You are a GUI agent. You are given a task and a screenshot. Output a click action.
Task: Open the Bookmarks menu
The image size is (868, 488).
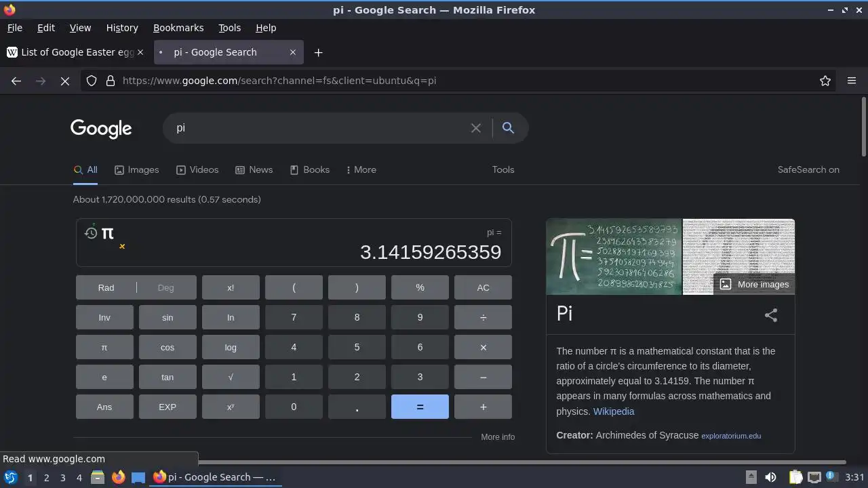tap(178, 28)
